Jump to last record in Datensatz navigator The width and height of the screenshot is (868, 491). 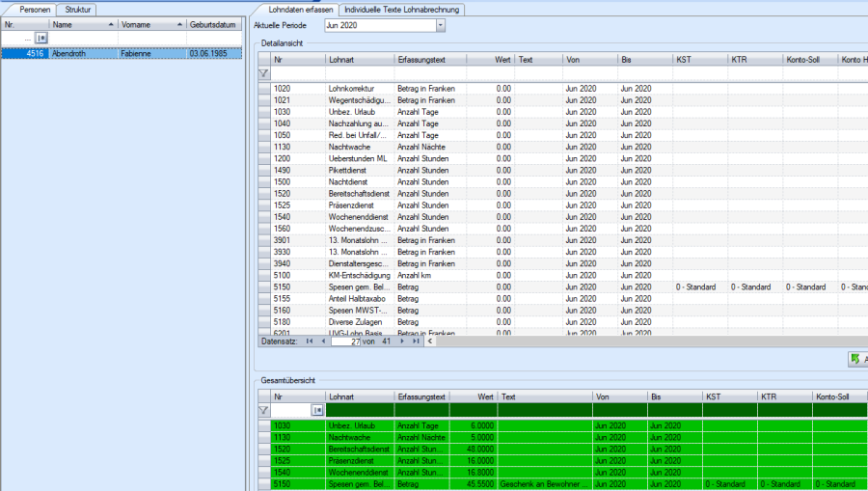416,341
